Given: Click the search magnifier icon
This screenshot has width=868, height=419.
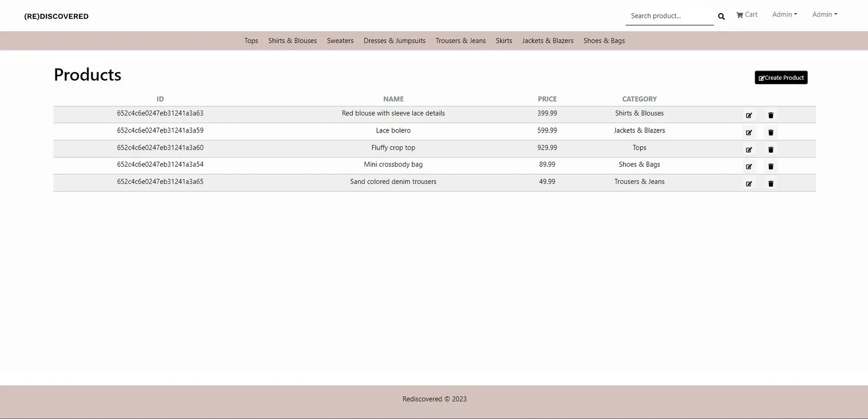Looking at the screenshot, I should click(721, 16).
